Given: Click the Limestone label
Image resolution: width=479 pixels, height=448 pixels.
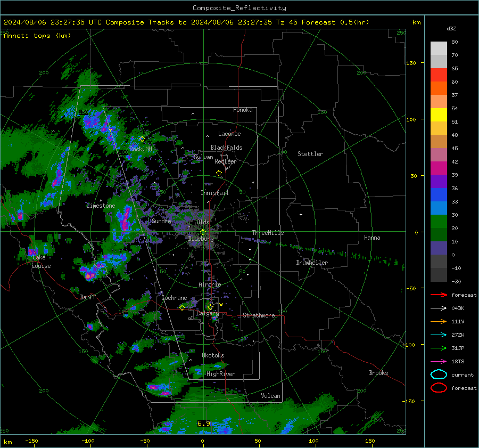Looking at the screenshot, I should coord(101,206).
